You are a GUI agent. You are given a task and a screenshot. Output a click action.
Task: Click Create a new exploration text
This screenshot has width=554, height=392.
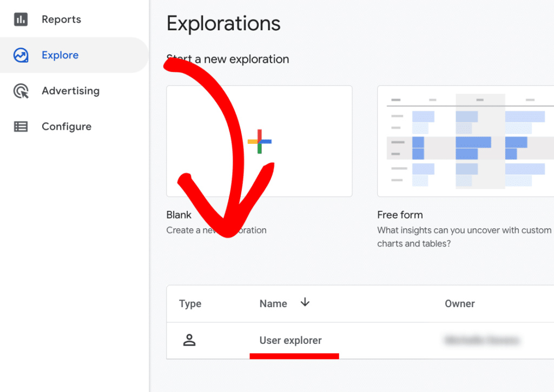216,230
